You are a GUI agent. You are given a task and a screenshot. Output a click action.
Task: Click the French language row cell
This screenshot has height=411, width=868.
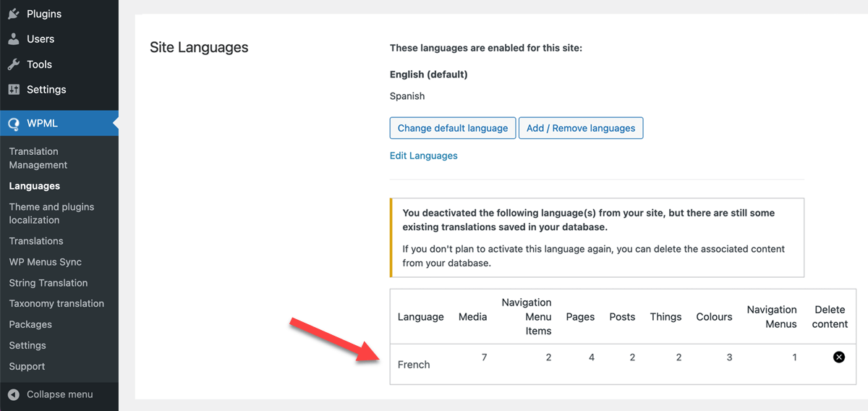click(x=414, y=365)
